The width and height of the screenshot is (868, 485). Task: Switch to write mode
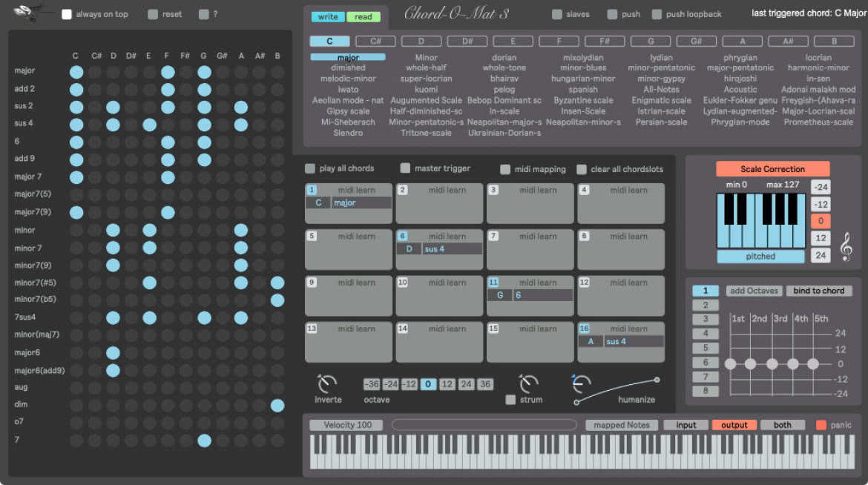tap(328, 16)
